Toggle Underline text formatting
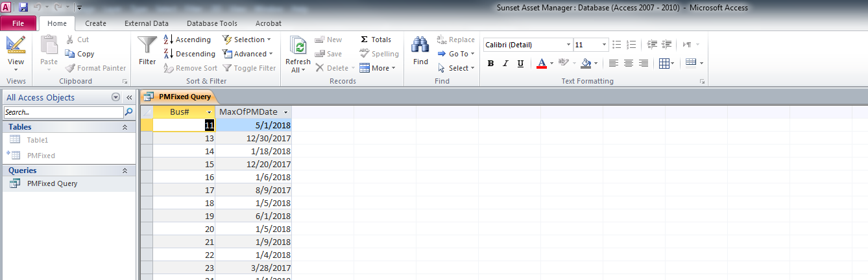The image size is (868, 280). (520, 64)
